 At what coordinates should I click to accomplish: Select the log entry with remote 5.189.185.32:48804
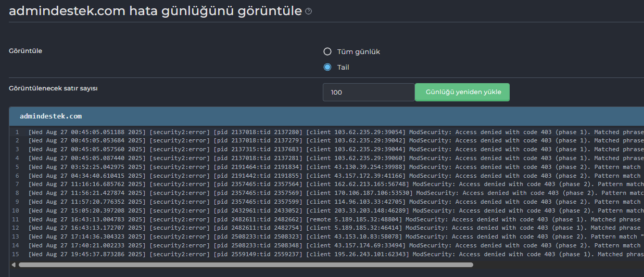[x=336, y=219]
